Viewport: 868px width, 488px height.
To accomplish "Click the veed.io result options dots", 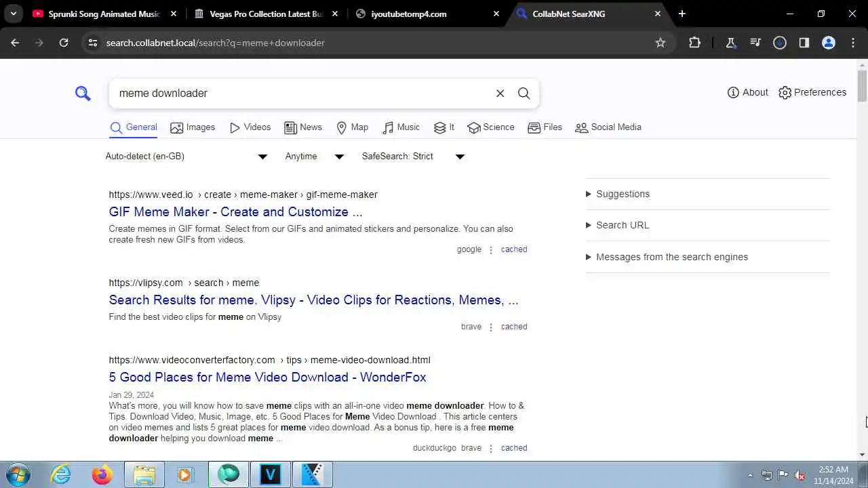I will [x=491, y=250].
